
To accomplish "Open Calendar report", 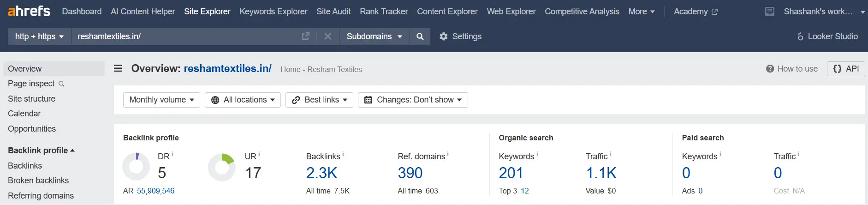I will pyautogui.click(x=24, y=114).
